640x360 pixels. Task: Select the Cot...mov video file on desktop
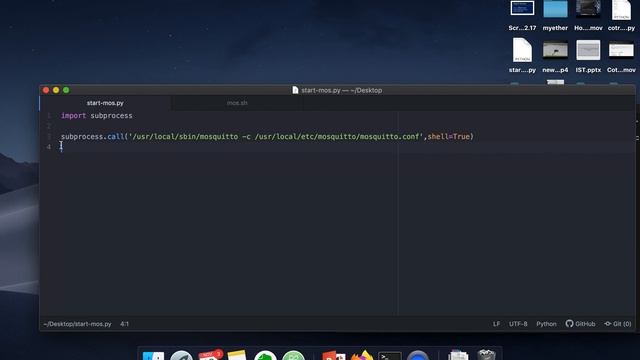[621, 56]
